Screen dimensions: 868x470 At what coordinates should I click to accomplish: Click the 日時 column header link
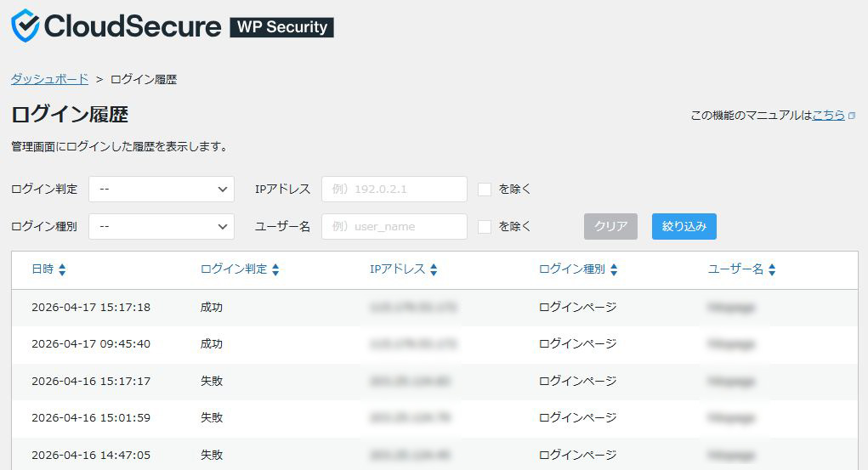click(x=43, y=269)
